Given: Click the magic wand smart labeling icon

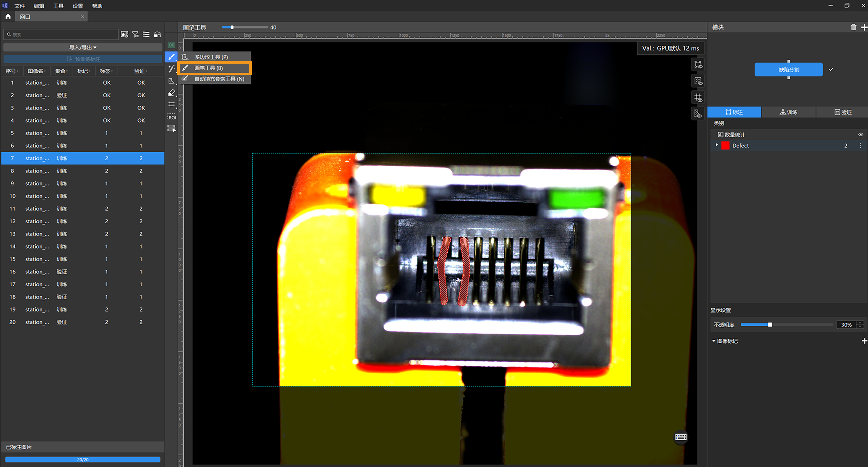Looking at the screenshot, I should point(171,69).
